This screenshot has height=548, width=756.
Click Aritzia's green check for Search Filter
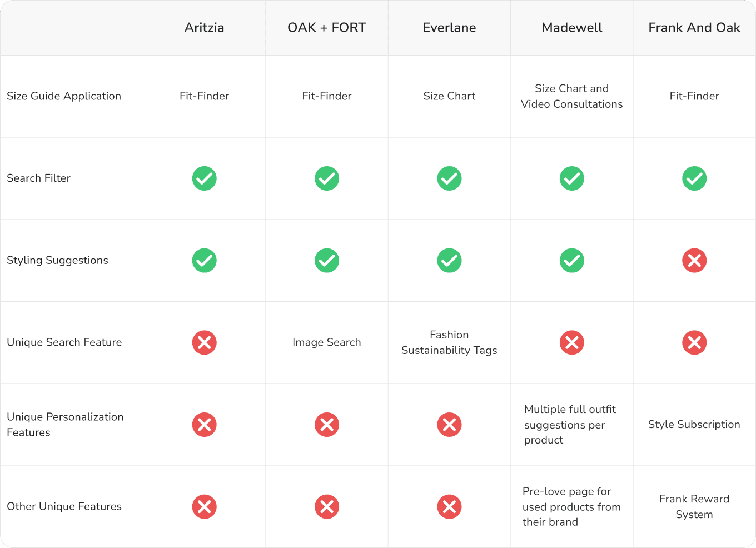click(204, 178)
